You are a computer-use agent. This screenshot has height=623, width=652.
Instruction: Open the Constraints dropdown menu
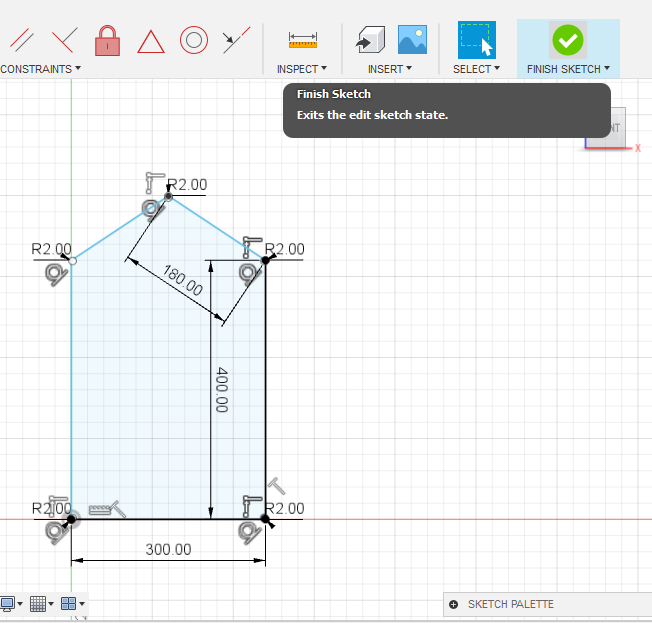coord(40,69)
